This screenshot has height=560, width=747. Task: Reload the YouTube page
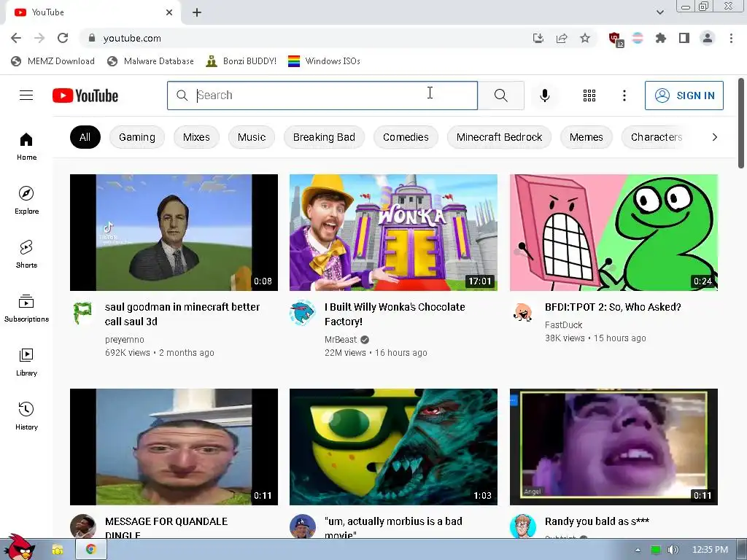63,38
